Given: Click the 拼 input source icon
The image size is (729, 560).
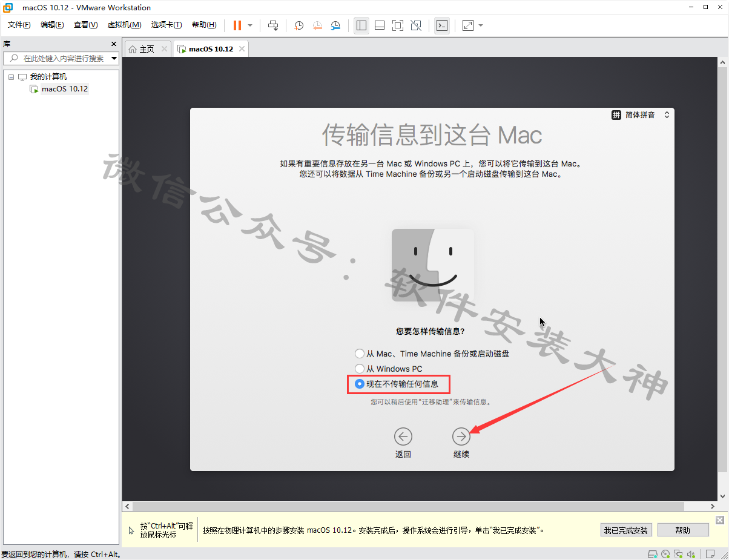Looking at the screenshot, I should (x=616, y=115).
